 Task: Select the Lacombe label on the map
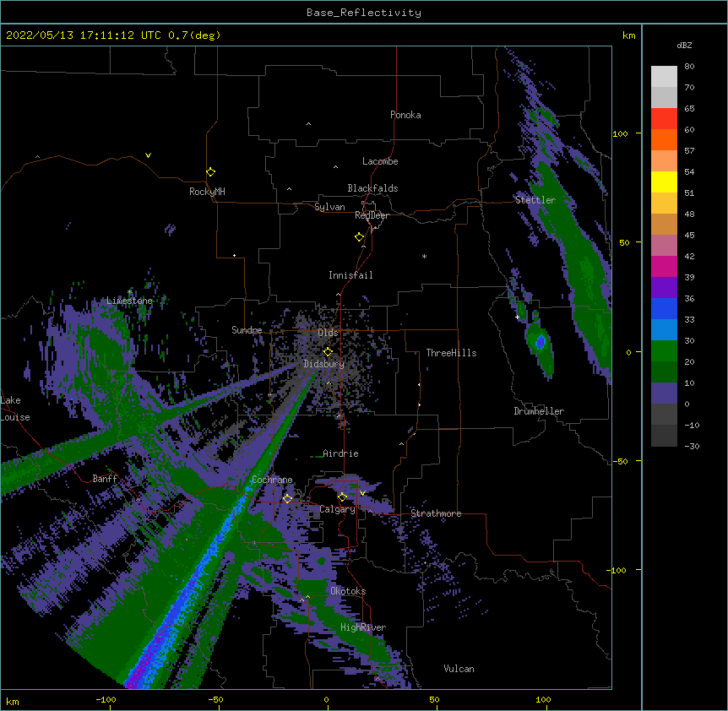380,161
